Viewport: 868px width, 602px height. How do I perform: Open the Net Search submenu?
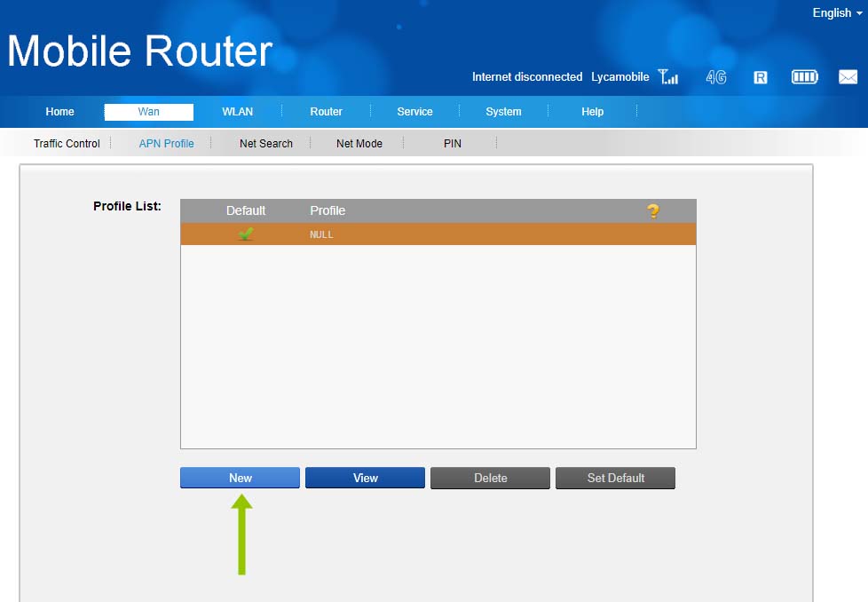(x=265, y=143)
